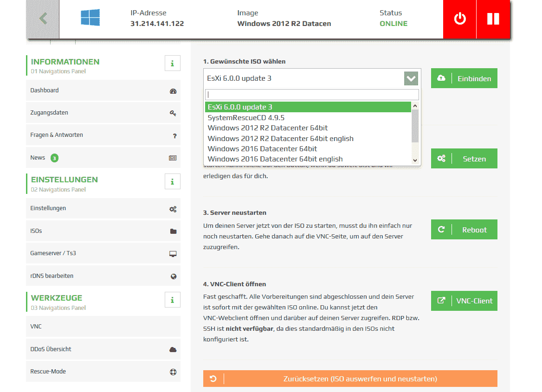
Task: Click the Zugangsdaten key icon
Action: tap(173, 113)
